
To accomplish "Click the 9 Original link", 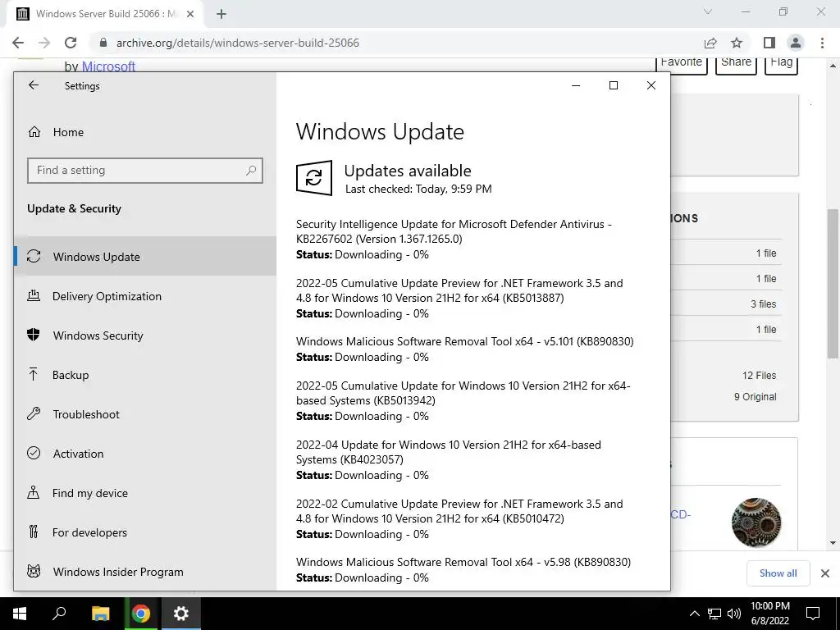I will click(755, 397).
